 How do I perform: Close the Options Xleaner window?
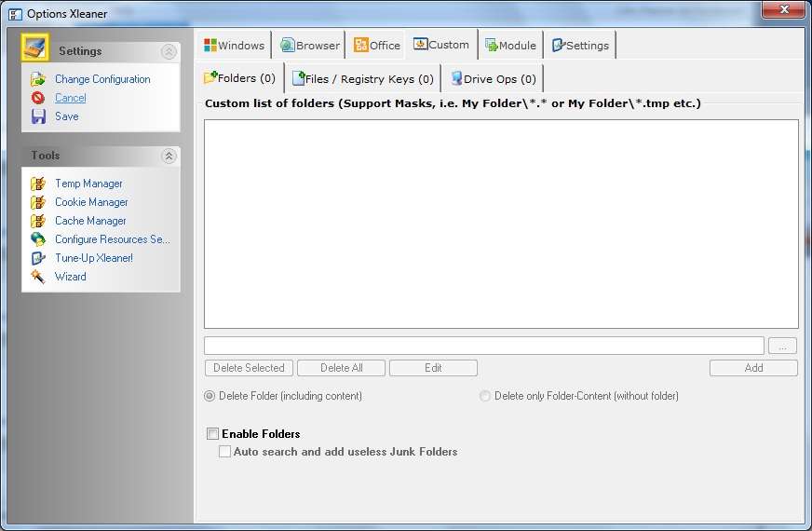coord(783,9)
